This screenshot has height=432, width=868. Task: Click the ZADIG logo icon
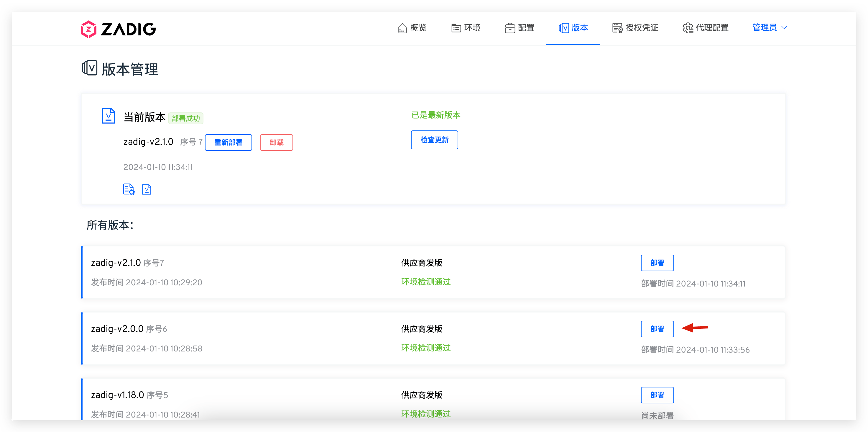(89, 29)
